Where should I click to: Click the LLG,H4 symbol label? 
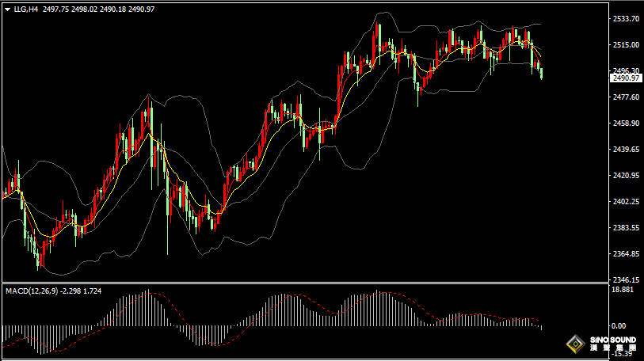(25, 9)
